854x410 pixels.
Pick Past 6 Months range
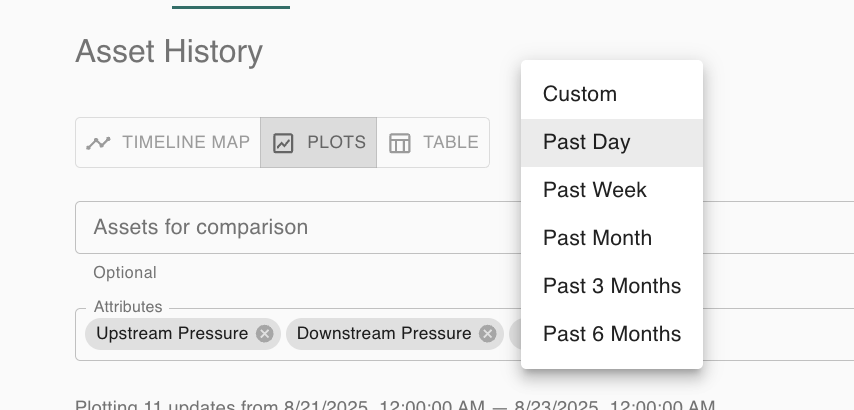pyautogui.click(x=612, y=334)
